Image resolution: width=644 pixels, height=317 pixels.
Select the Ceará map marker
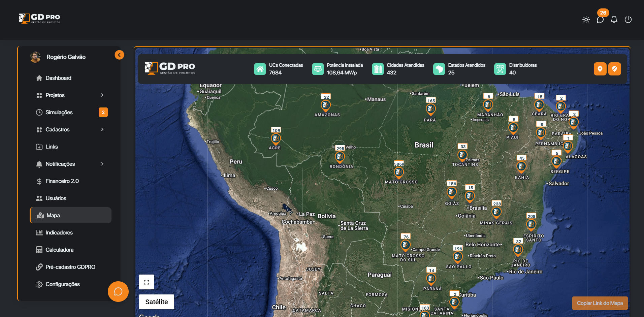click(539, 105)
